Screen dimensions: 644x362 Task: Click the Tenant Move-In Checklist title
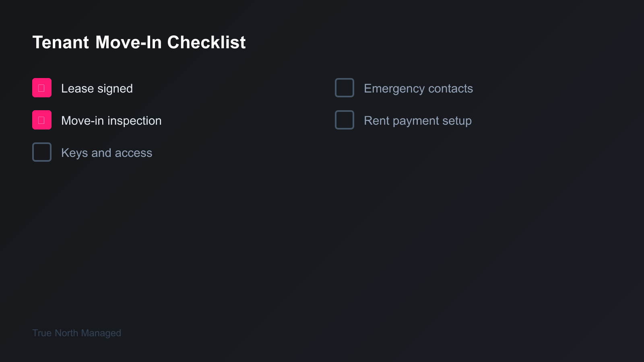[x=139, y=42]
